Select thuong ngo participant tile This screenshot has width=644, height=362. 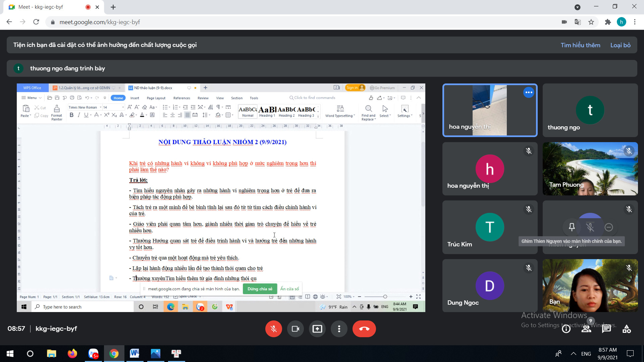point(590,110)
